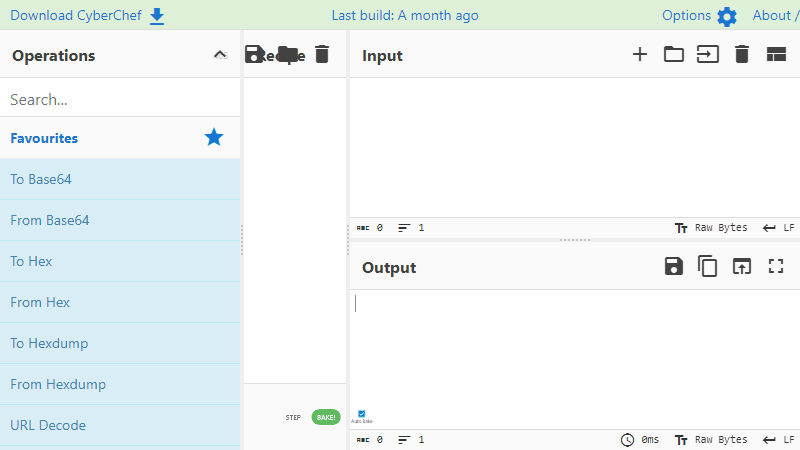Collapse the Operations panel chevron
This screenshot has height=450, width=800.
(x=221, y=55)
